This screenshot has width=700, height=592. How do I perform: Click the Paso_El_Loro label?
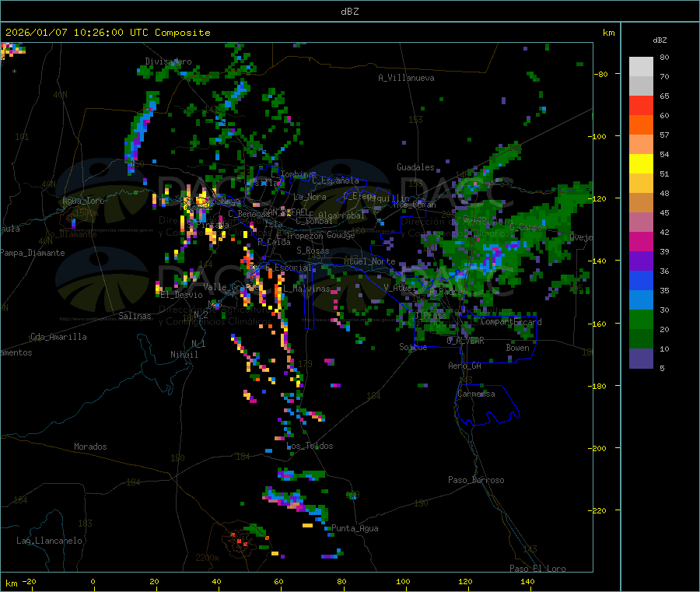click(x=538, y=569)
